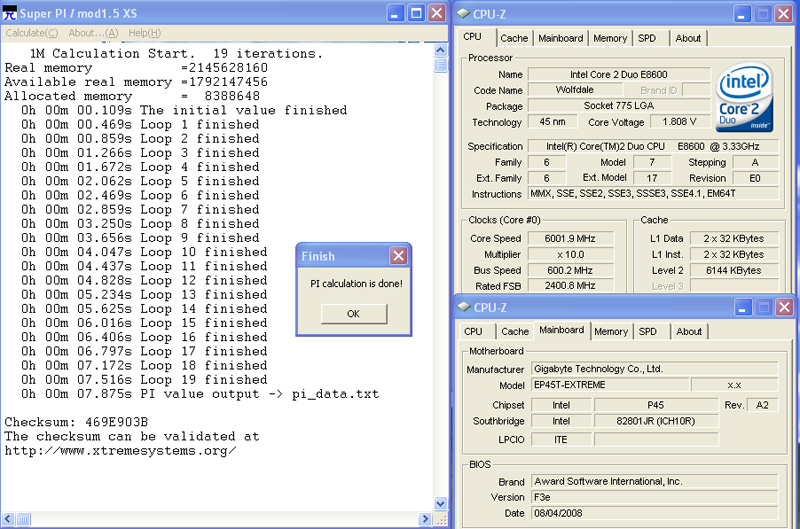The height and width of the screenshot is (529, 800).
Task: Close the Finish dialog using its X
Action: (398, 256)
